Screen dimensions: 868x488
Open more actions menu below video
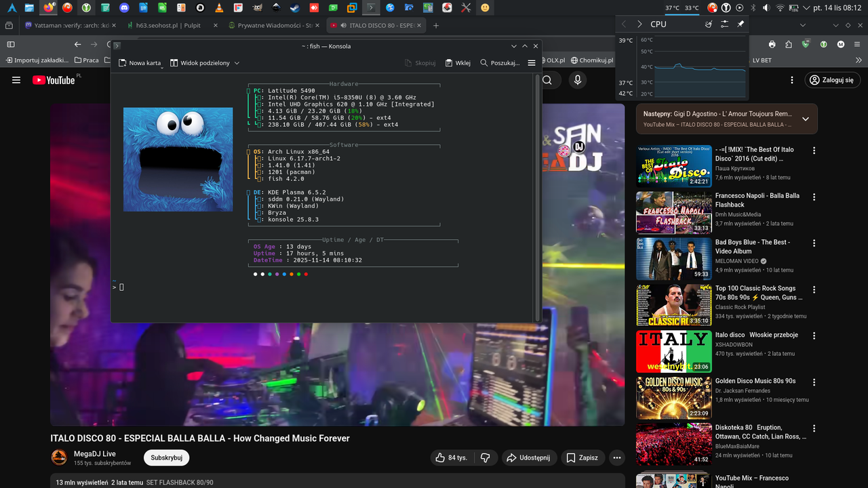pos(617,457)
